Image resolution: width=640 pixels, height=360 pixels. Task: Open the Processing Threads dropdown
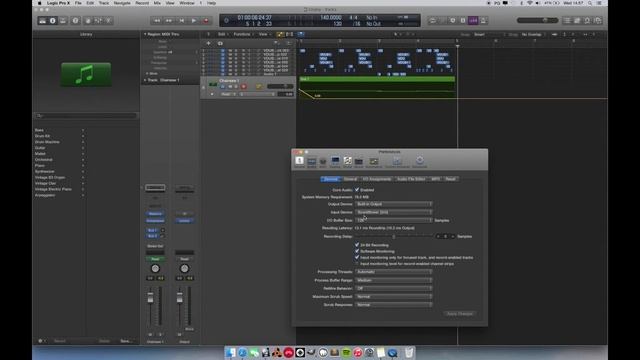tap(393, 272)
